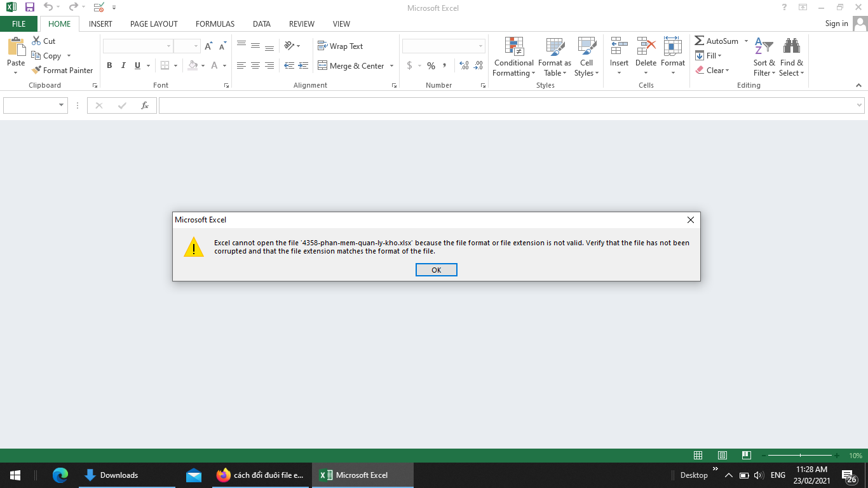Viewport: 868px width, 488px height.
Task: Click Sign in link
Action: [836, 24]
